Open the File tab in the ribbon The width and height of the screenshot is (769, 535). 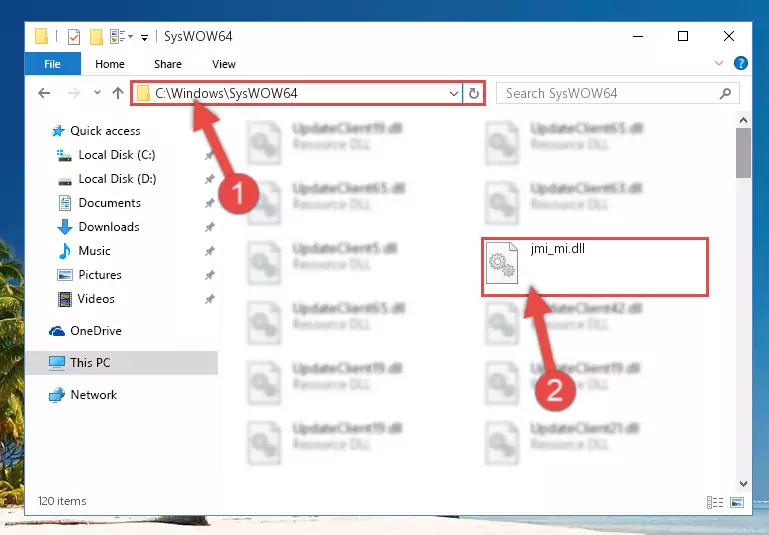pyautogui.click(x=52, y=64)
